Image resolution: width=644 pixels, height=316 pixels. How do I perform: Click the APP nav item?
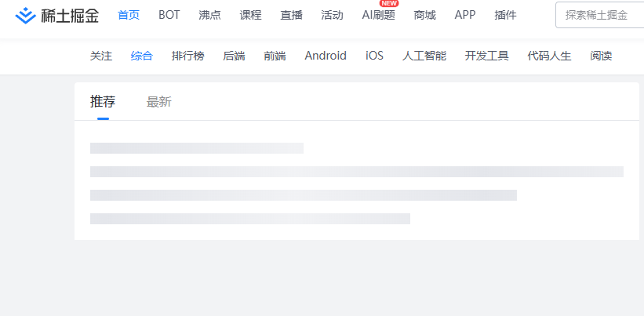465,15
